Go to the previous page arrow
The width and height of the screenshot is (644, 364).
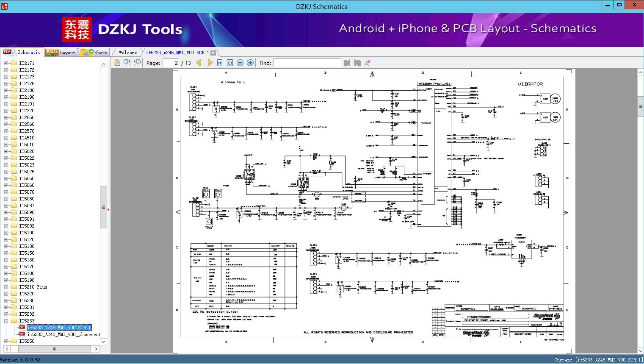click(x=199, y=63)
